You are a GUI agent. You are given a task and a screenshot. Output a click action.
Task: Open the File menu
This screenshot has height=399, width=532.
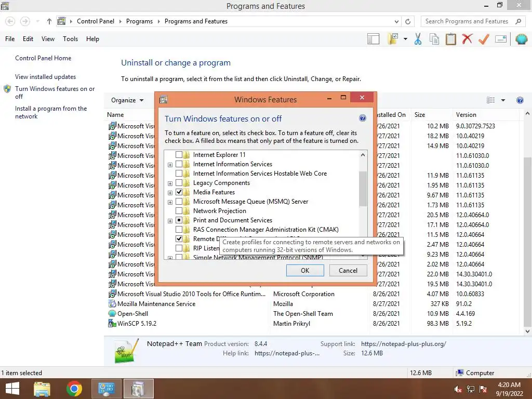[x=10, y=39]
